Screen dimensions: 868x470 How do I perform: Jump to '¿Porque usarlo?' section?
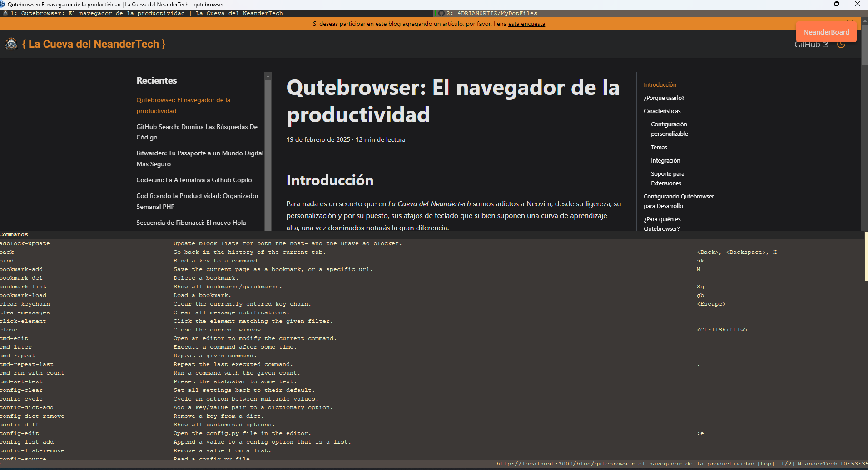tap(664, 98)
